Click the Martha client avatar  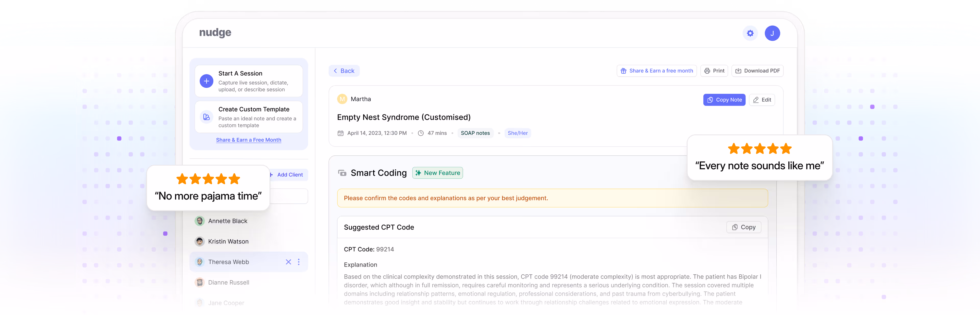point(342,99)
